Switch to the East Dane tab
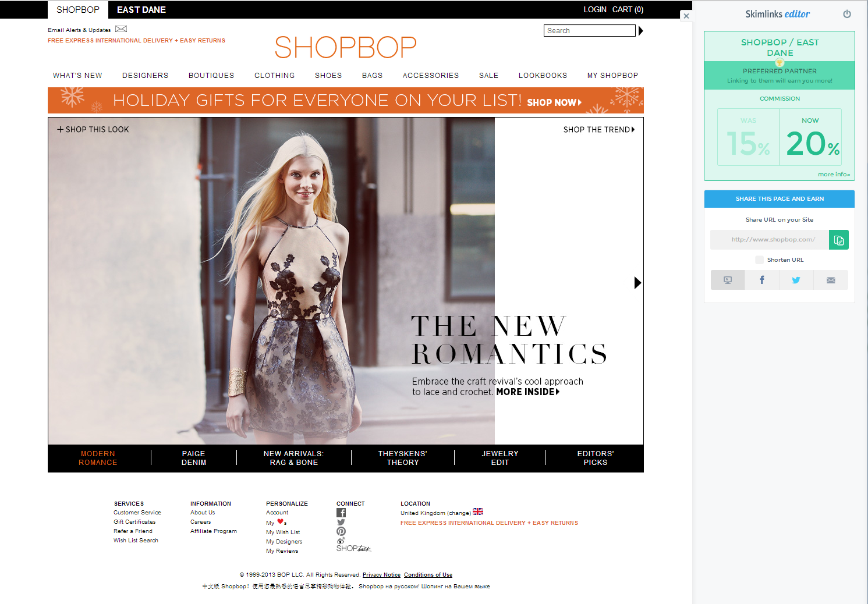868x604 pixels. 141,10
